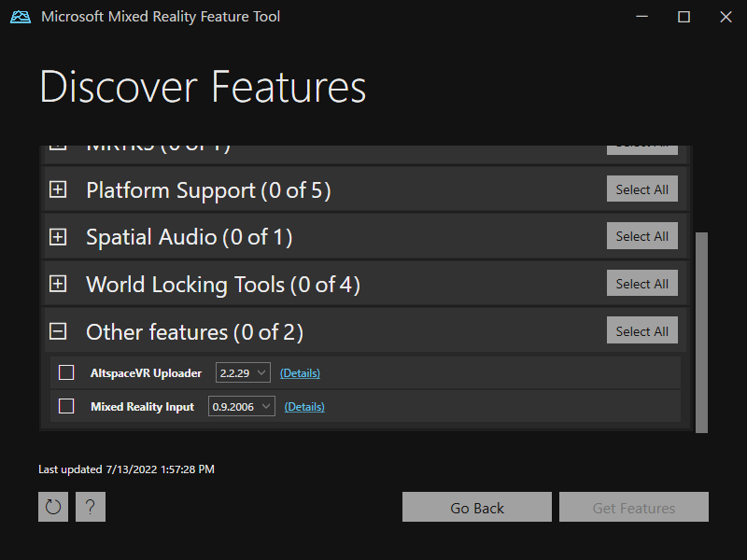Expand the Platform Support section
The width and height of the screenshot is (747, 560).
pos(58,189)
